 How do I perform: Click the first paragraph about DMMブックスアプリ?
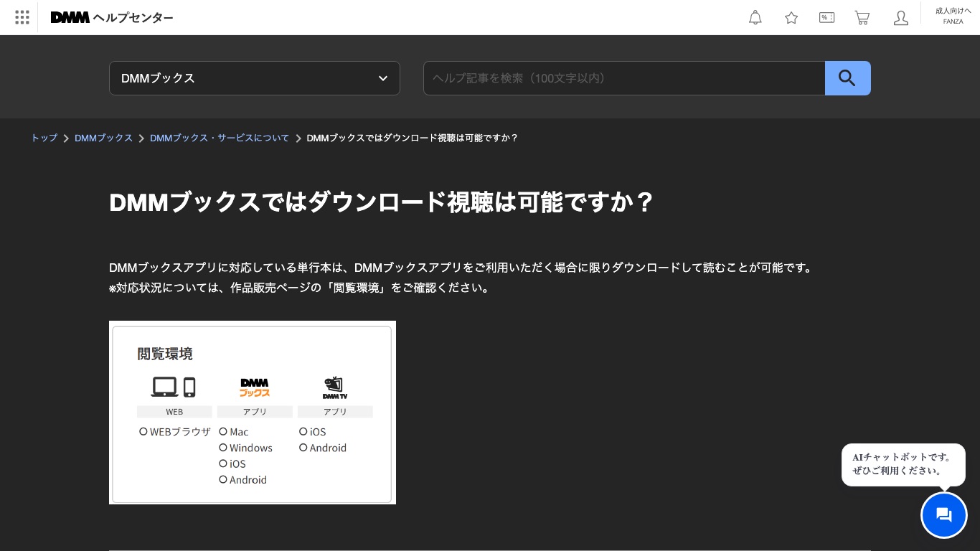tap(462, 268)
